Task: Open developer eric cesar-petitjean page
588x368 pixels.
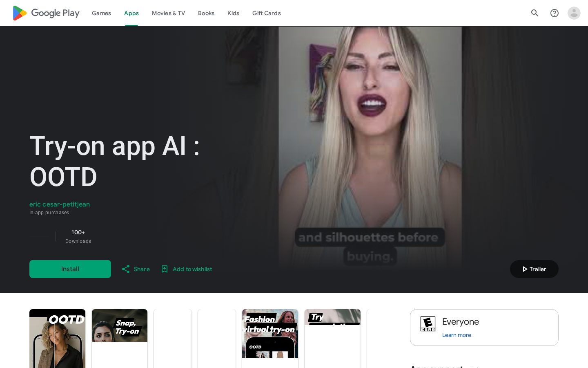Action: 60,204
